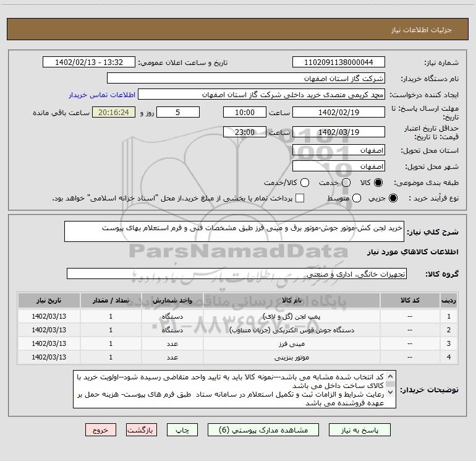Select the متوسط purchase type radio
The width and height of the screenshot is (476, 461).
357,198
